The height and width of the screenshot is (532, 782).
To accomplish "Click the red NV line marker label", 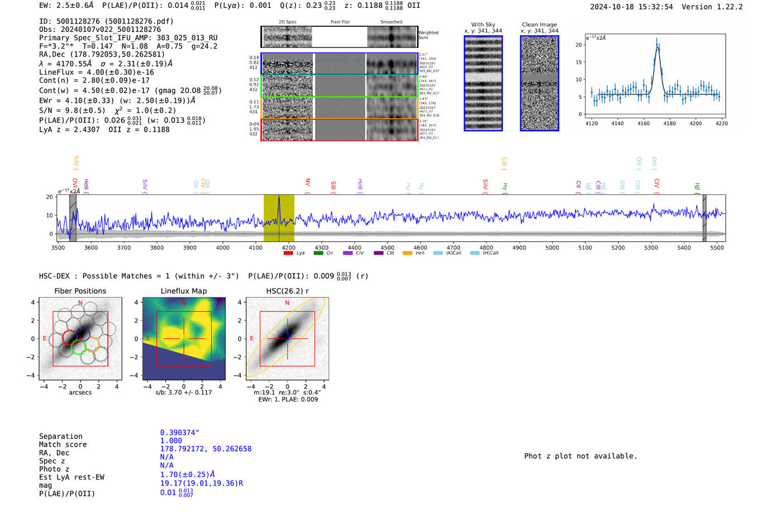I will (x=308, y=183).
